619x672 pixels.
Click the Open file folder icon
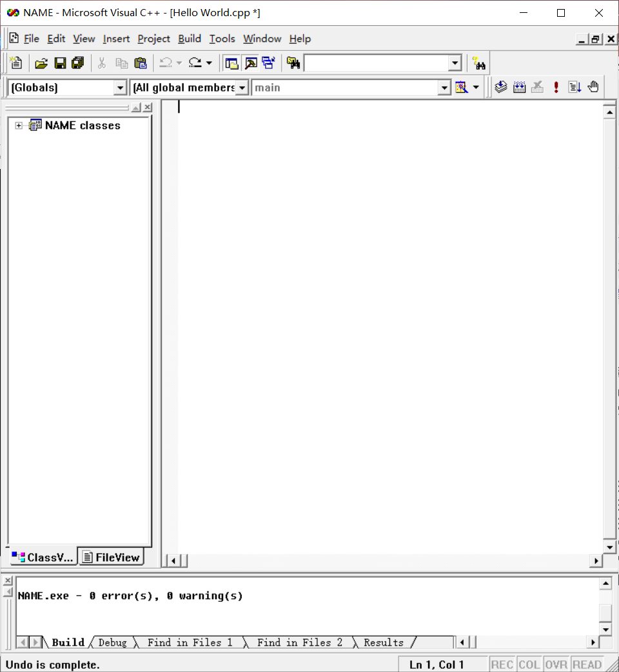(x=41, y=63)
